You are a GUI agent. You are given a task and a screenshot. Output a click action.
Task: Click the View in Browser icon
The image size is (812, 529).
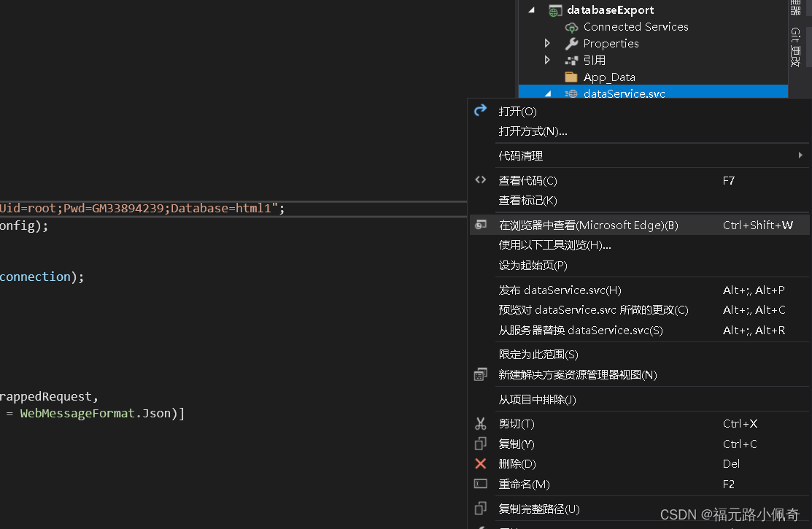480,225
